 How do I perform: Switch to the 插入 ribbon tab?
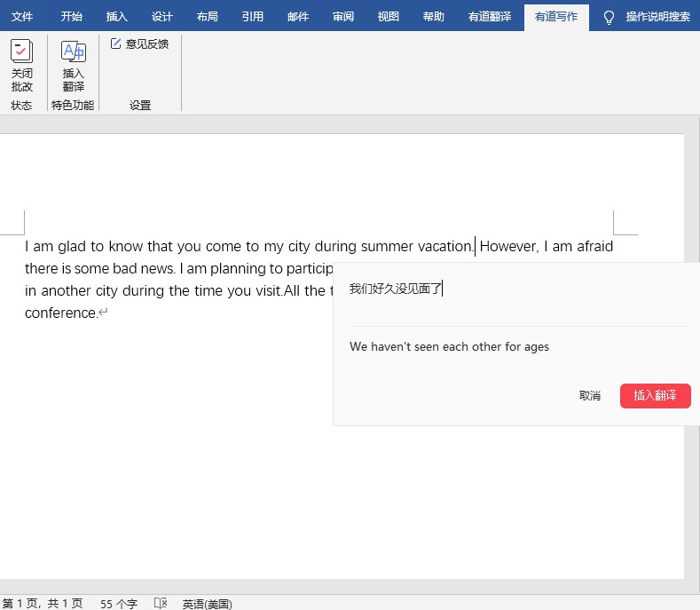tap(117, 17)
